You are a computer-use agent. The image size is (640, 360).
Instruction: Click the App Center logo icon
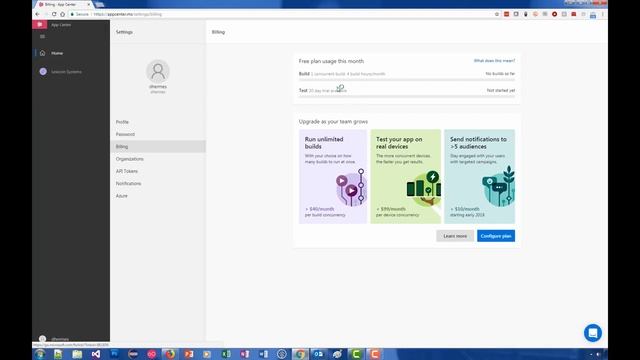tap(40, 24)
